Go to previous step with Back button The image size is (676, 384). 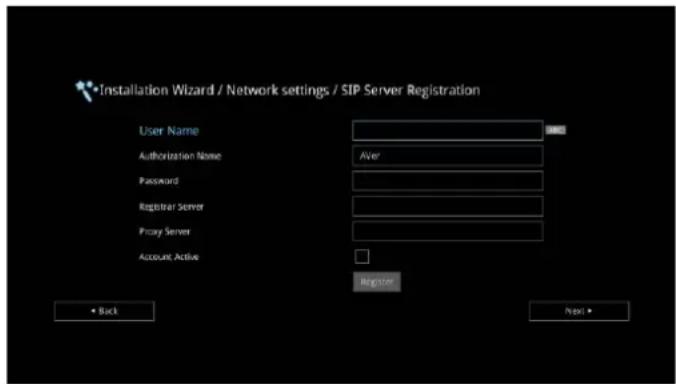coord(104,311)
